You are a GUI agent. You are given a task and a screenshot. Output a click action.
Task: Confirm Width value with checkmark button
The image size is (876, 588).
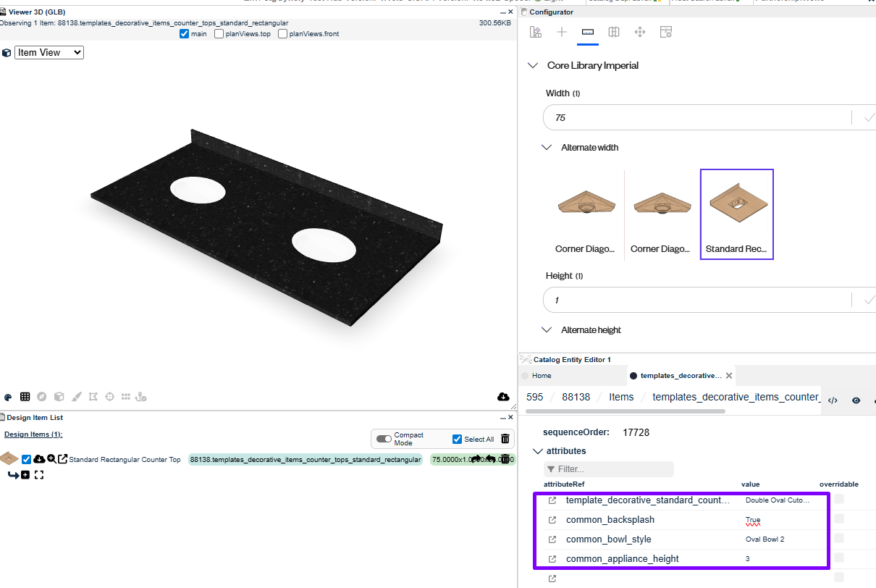(x=869, y=118)
